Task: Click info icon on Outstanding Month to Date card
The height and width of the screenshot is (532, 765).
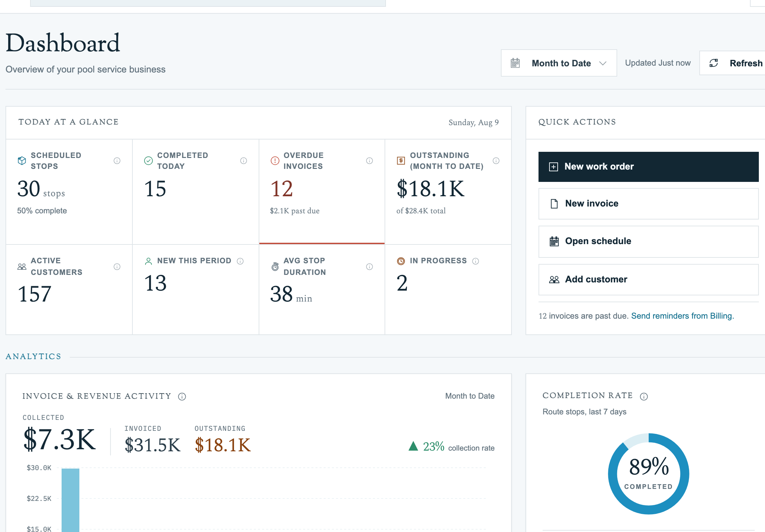Action: click(x=496, y=161)
